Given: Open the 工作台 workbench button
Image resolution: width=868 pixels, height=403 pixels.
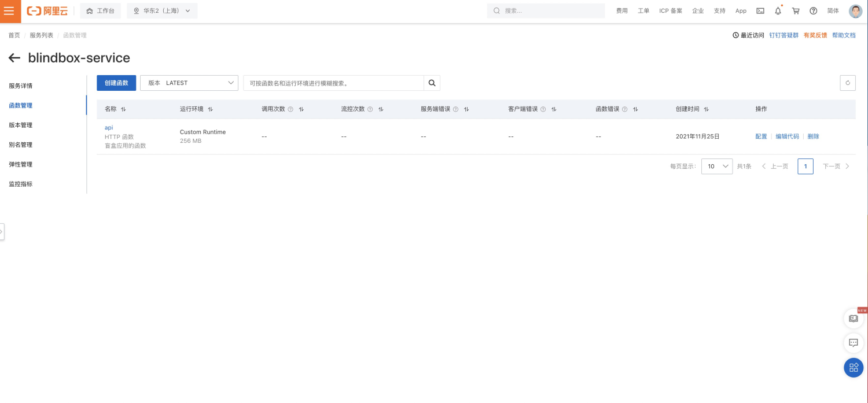Looking at the screenshot, I should coord(100,11).
